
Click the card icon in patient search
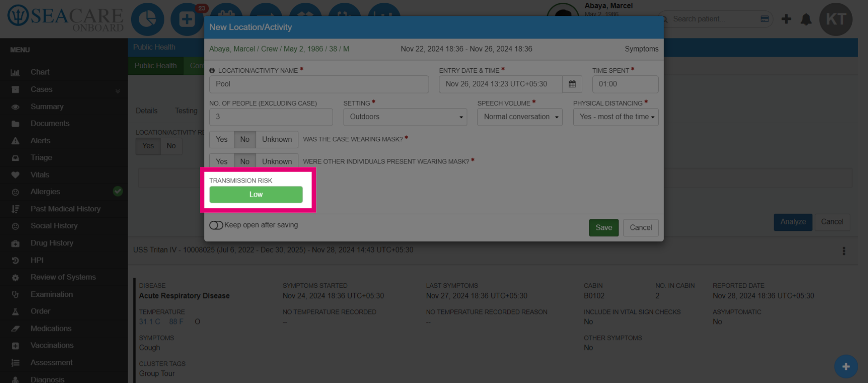pos(764,19)
